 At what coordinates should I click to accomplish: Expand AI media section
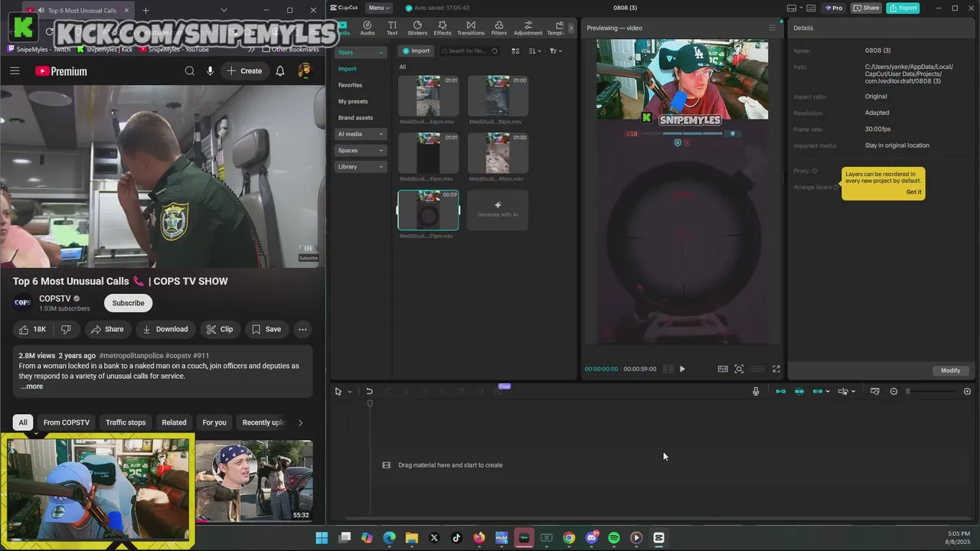pos(361,134)
